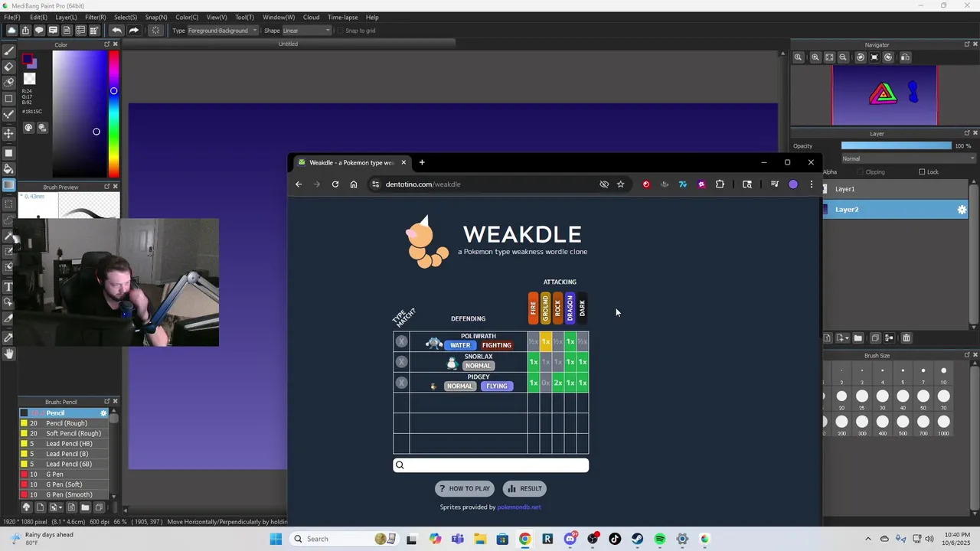Screen dimensions: 980x551
Task: Select the Eraser tool in left toolbar
Action: 8,67
